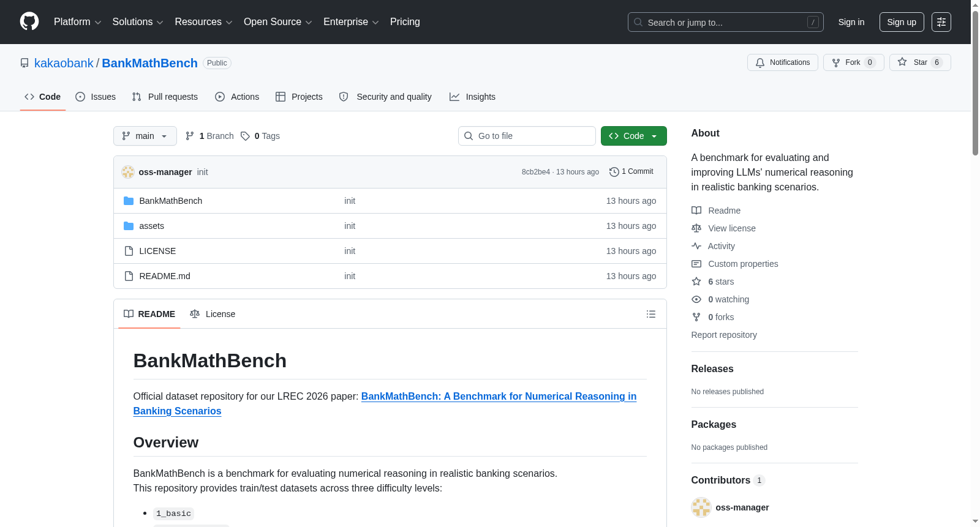Expand the Enterprise menu
This screenshot has width=980, height=527.
[x=351, y=22]
